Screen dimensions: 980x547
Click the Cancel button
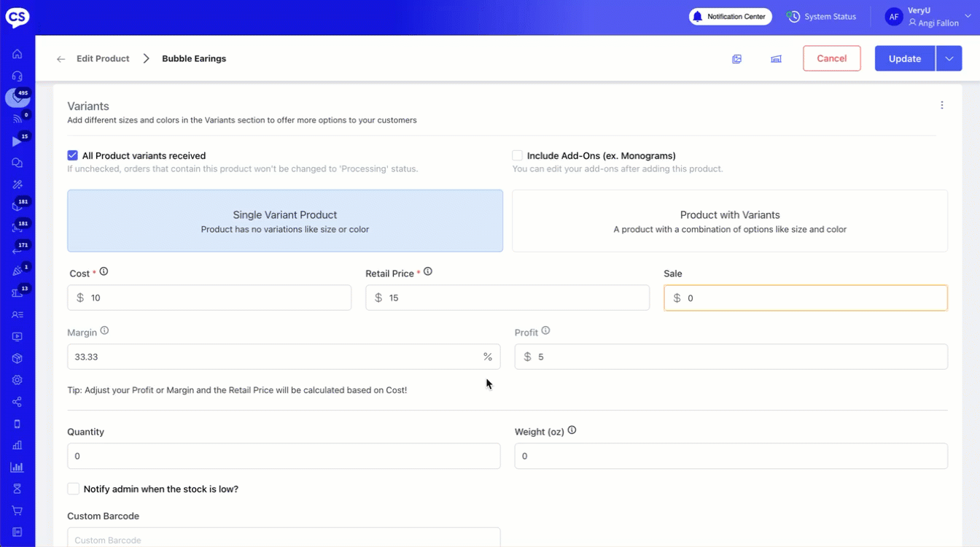click(x=831, y=58)
